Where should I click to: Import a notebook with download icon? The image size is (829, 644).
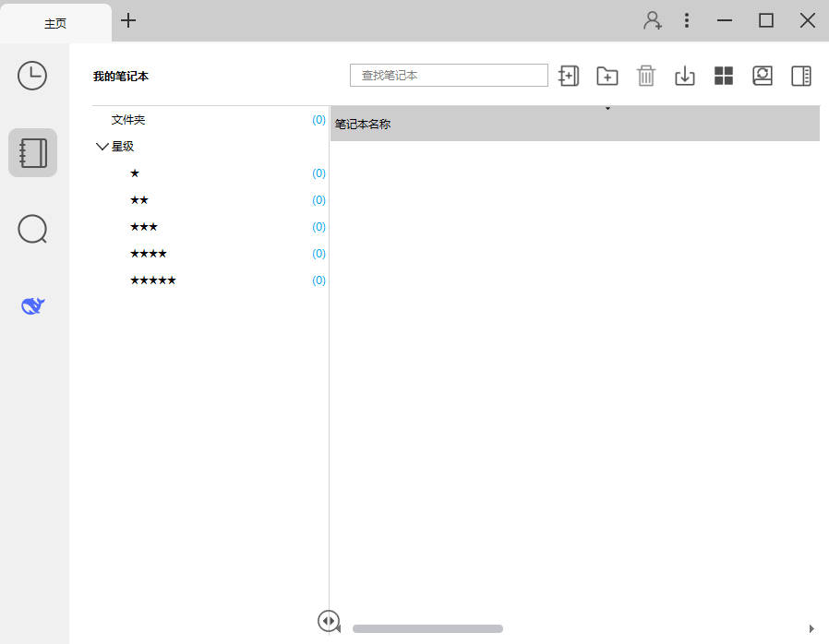[x=685, y=76]
